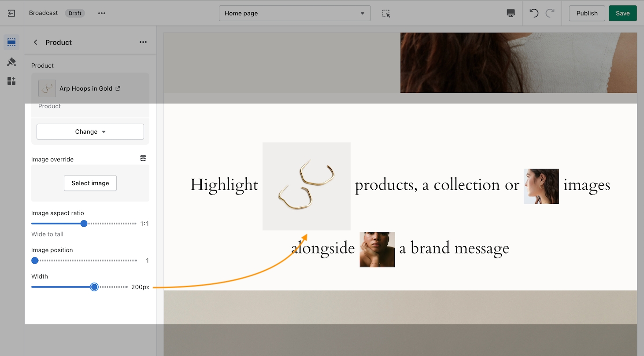Open the Sections panel icon
The image size is (644, 356).
[x=11, y=43]
